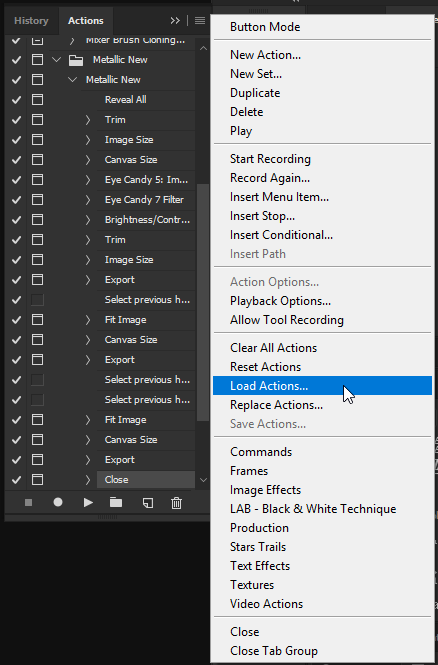Click the Stop playing/recording square icon

coord(28,503)
